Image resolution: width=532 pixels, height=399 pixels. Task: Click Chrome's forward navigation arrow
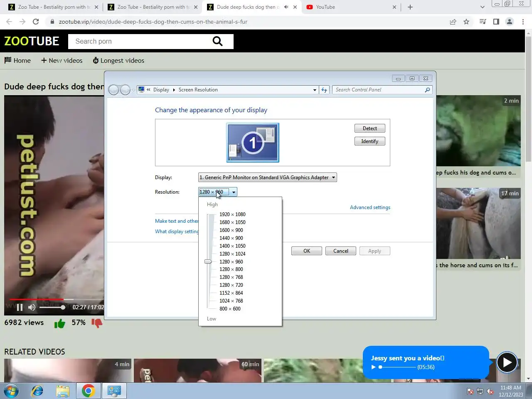[22, 22]
